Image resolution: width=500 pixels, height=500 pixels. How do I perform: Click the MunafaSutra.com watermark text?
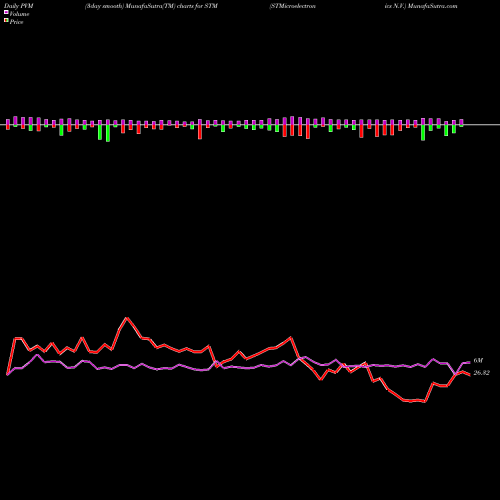433,6
